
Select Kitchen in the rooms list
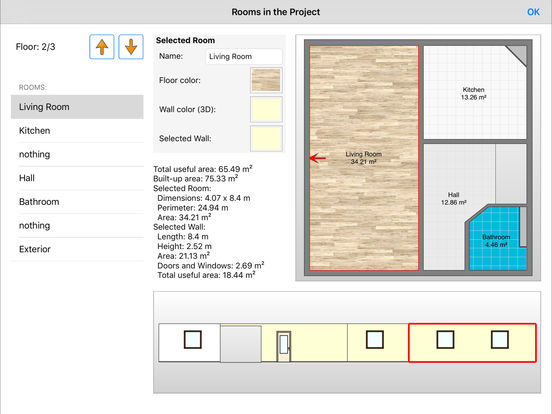click(x=77, y=131)
